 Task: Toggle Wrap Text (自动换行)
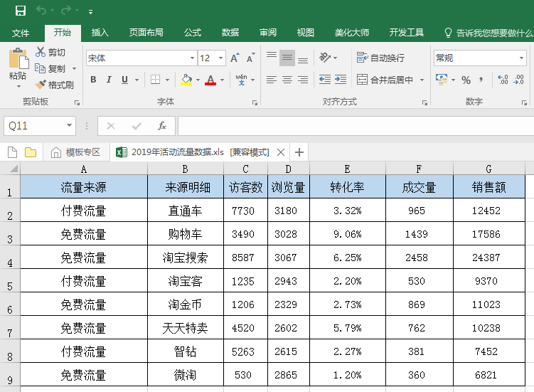click(x=380, y=58)
